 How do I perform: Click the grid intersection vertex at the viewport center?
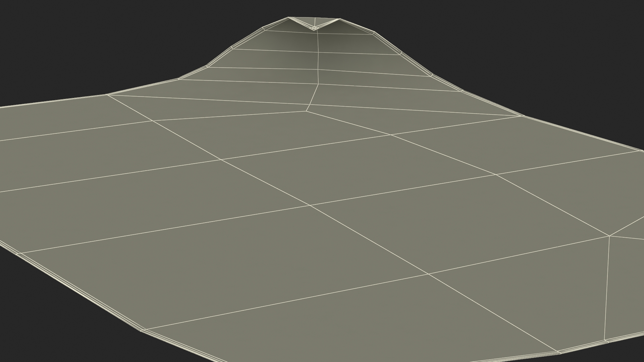[310, 205]
